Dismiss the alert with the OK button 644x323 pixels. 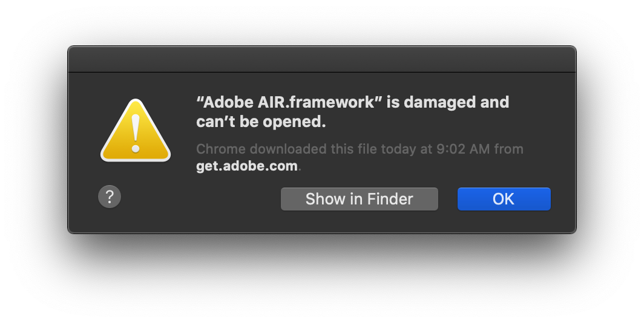[504, 199]
